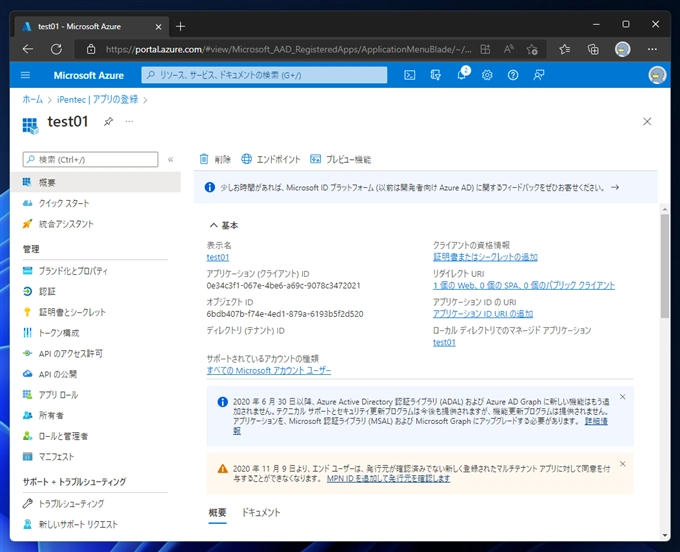Viewport: 680px width, 552px height.
Task: Collapse the 基本 essentials section
Action: coord(224,225)
